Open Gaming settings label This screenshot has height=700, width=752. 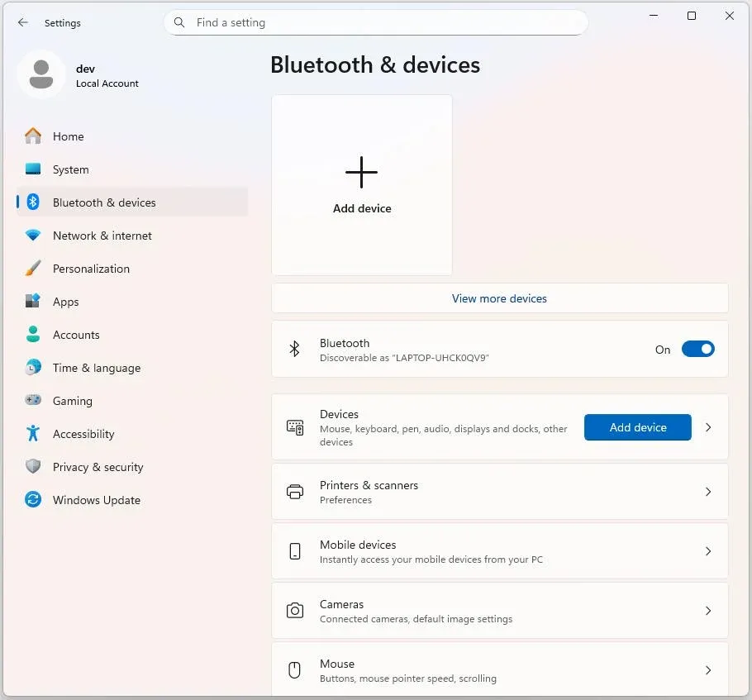[73, 401]
